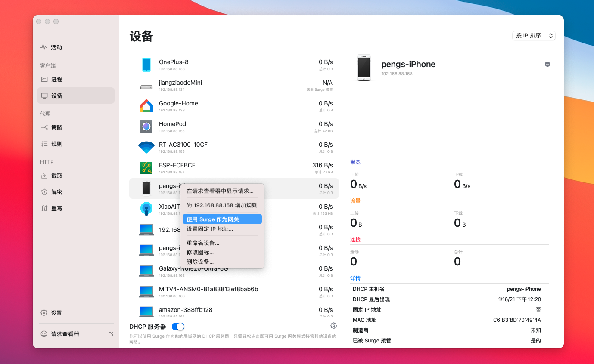This screenshot has height=364, width=594.
Task: Open the Processes sidebar item
Action: [56, 80]
